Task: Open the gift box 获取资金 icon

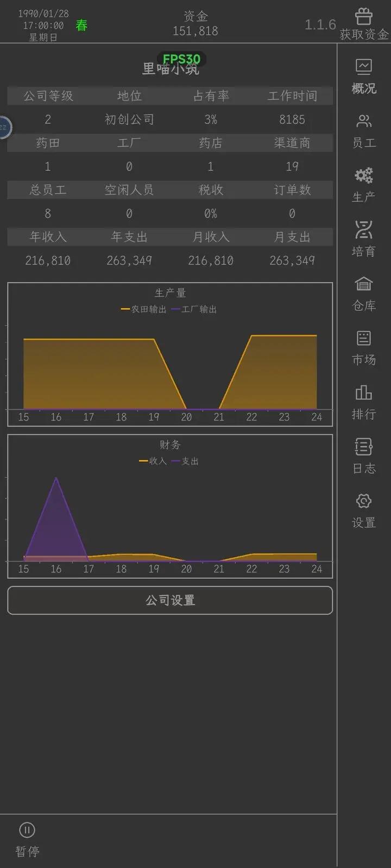Action: click(364, 16)
